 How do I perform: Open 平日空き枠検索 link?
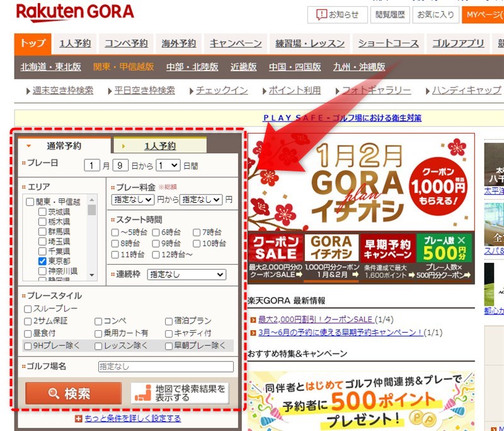click(145, 91)
